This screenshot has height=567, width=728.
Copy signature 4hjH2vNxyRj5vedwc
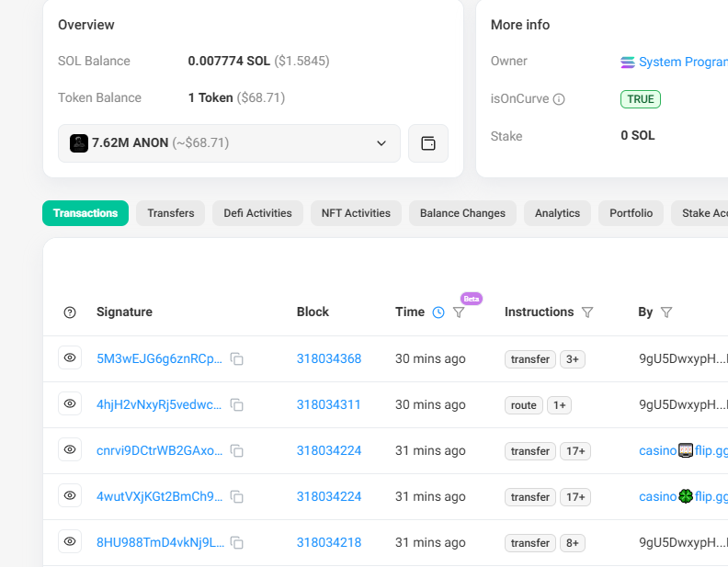pyautogui.click(x=237, y=405)
